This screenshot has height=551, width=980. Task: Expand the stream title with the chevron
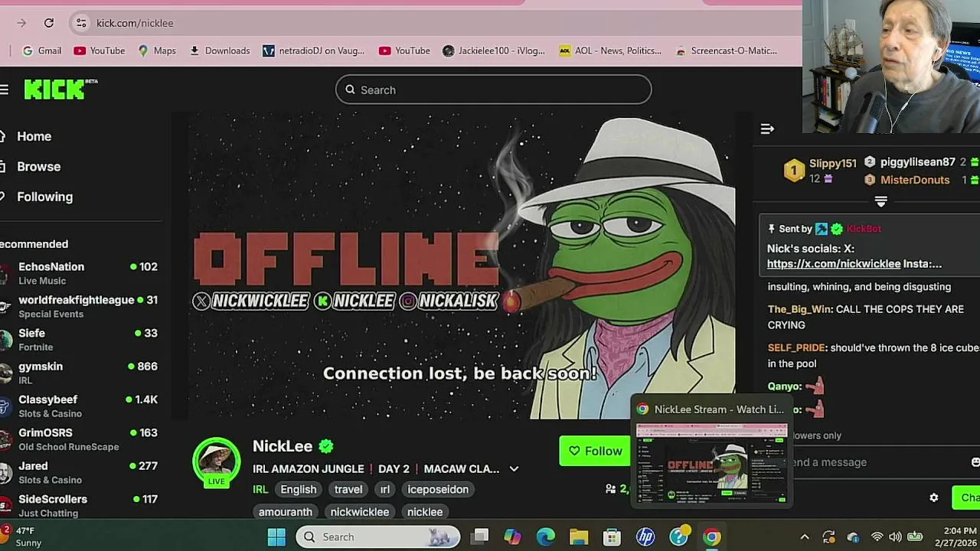pos(514,469)
